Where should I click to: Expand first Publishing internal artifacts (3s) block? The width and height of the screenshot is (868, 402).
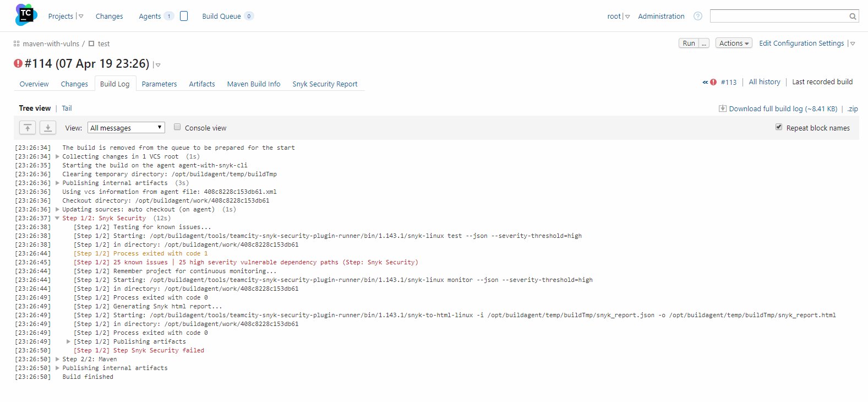pyautogui.click(x=57, y=183)
